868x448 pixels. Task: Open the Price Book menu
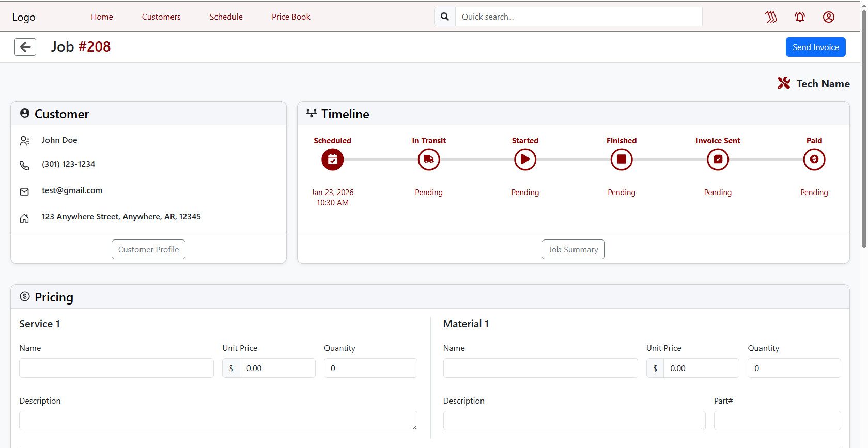pyautogui.click(x=291, y=17)
